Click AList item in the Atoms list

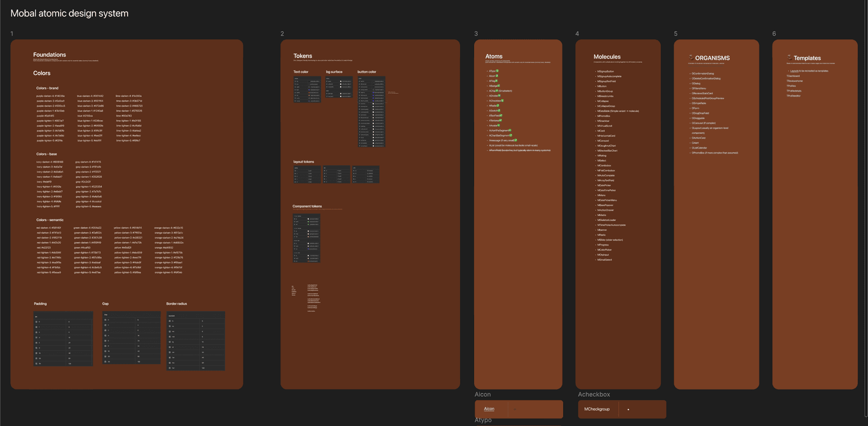(x=513, y=145)
